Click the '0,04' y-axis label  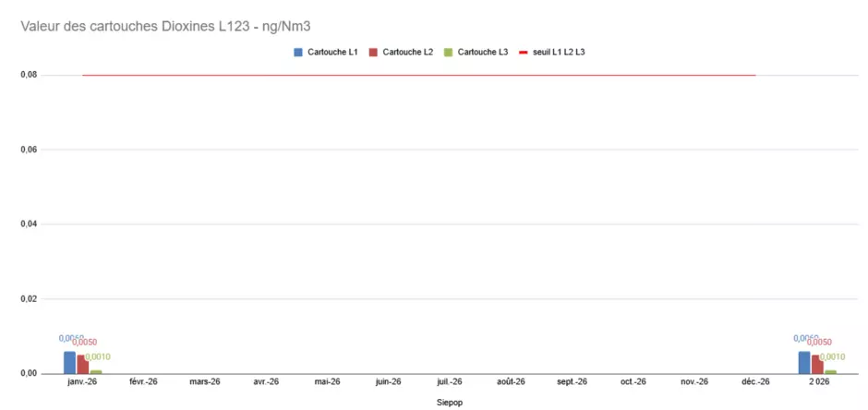pos(29,224)
